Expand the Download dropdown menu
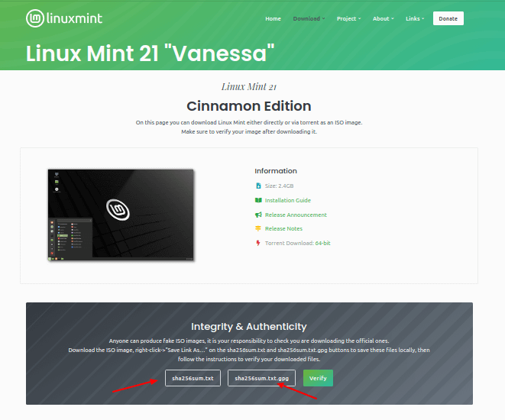The image size is (505, 420). [309, 18]
